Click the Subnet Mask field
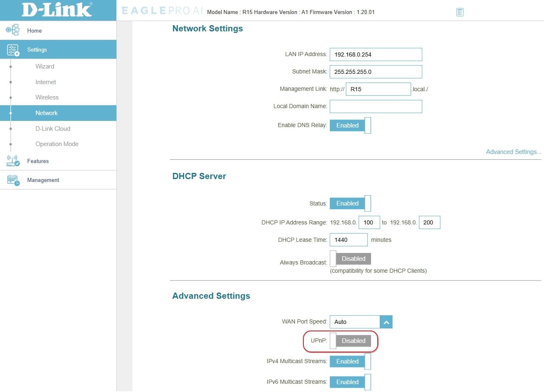Image resolution: width=544 pixels, height=392 pixels. [x=376, y=72]
